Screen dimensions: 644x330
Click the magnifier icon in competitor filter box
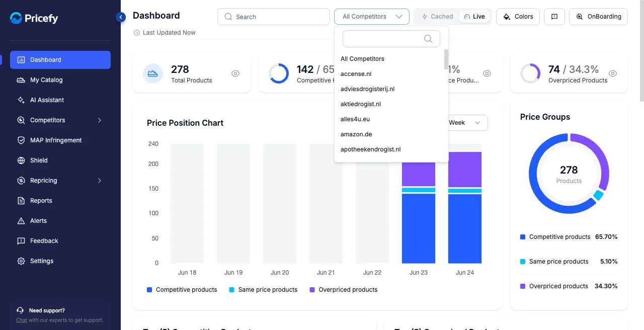pos(428,39)
